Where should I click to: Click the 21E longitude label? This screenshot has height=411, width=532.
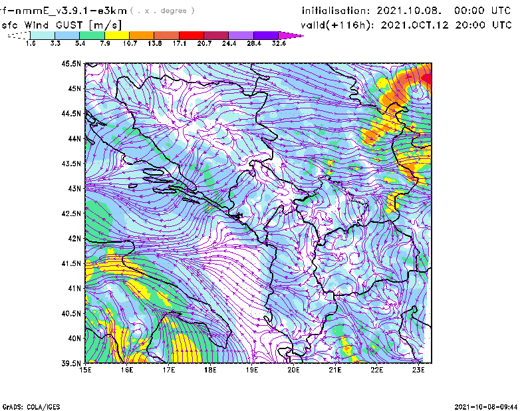335,370
